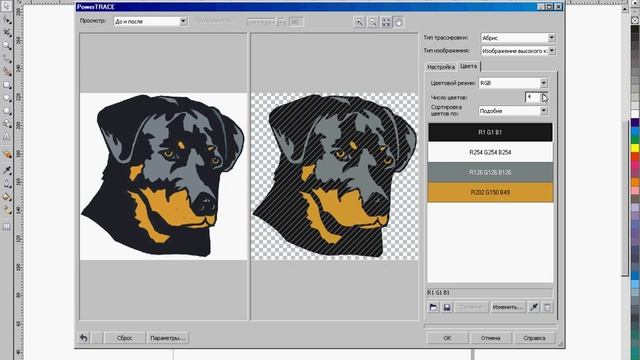The image size is (640, 360).
Task: Select the Crop tool in the toolbox
Action: click(x=7, y=32)
